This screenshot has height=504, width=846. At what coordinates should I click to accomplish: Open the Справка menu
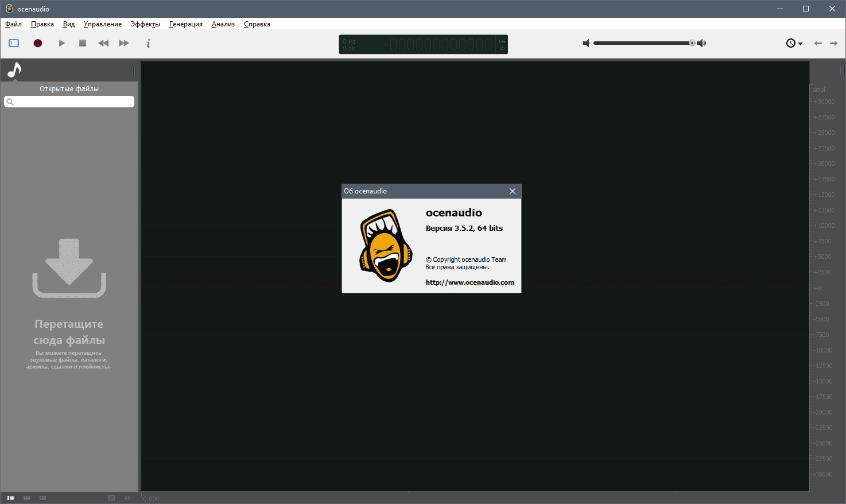(x=257, y=24)
